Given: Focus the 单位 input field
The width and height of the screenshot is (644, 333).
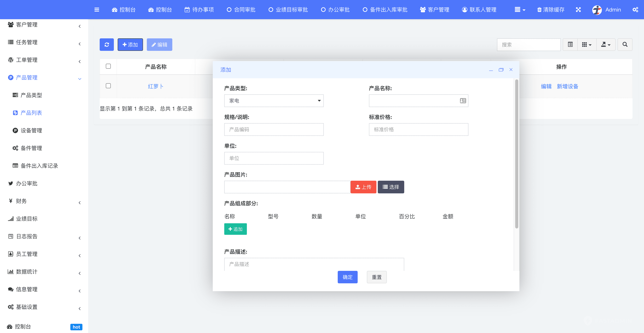Looking at the screenshot, I should click(x=274, y=158).
